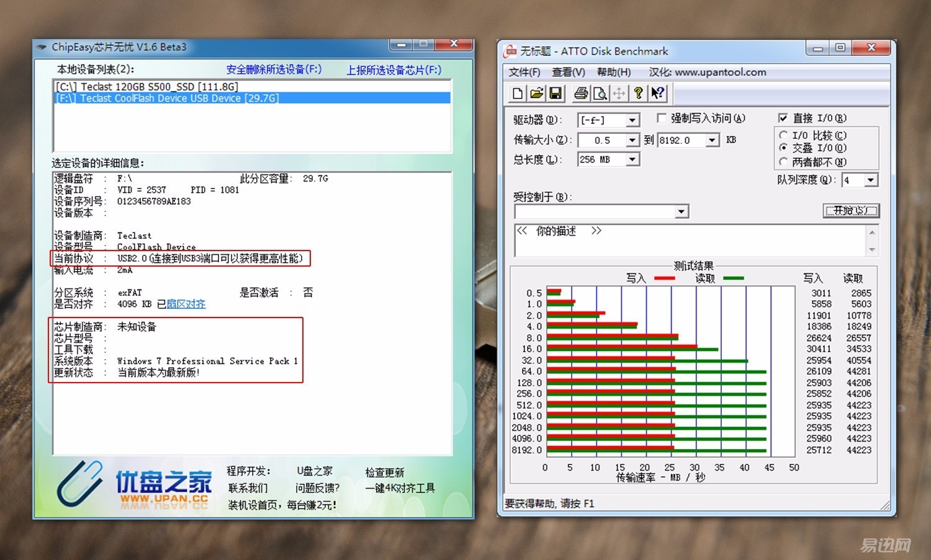The width and height of the screenshot is (931, 560).
Task: Activate the context help arrow icon
Action: coord(657,94)
